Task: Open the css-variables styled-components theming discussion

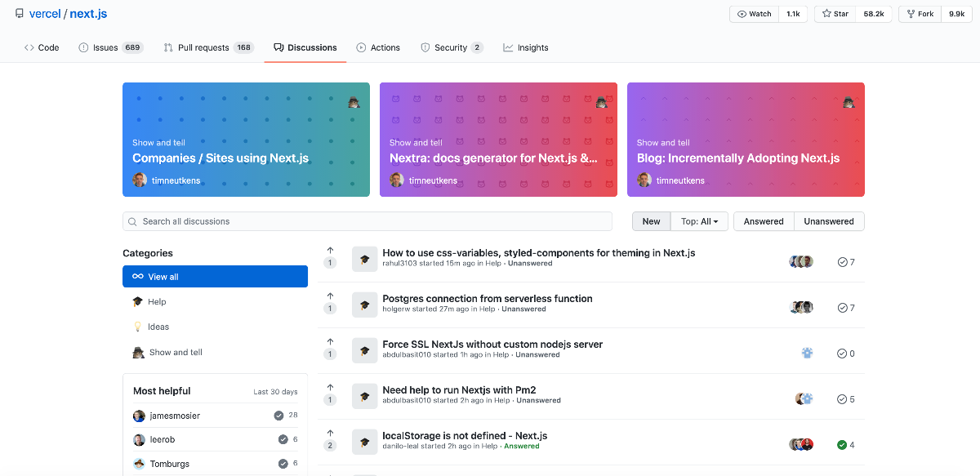Action: click(x=539, y=253)
